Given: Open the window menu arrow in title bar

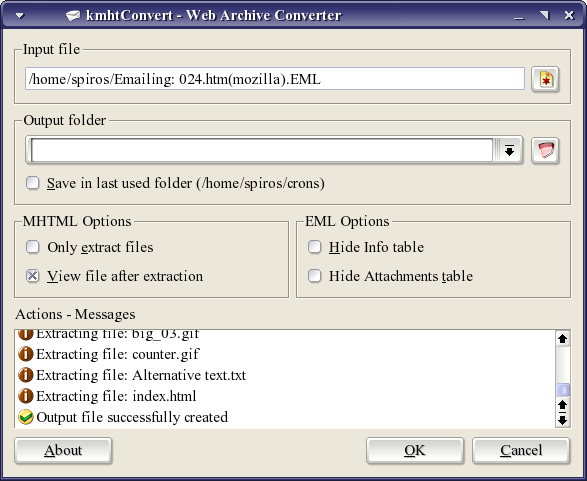Looking at the screenshot, I should 20,15.
